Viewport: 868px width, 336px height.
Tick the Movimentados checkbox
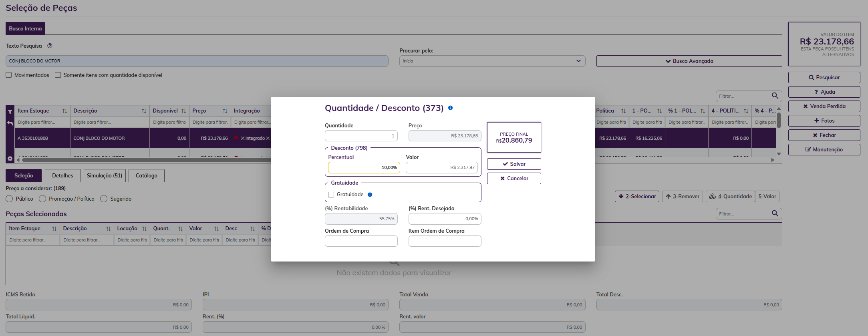tap(9, 75)
